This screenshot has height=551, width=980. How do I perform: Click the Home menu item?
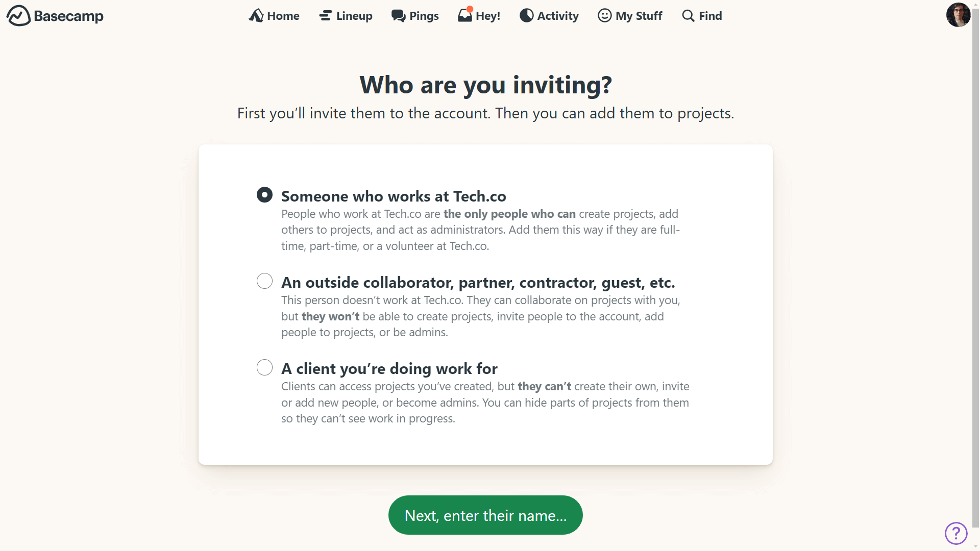click(274, 15)
